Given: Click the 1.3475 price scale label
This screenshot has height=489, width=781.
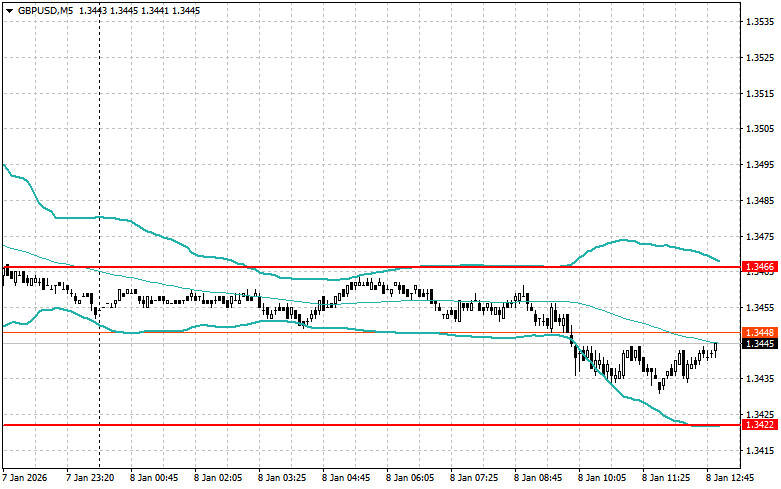Looking at the screenshot, I should (760, 237).
